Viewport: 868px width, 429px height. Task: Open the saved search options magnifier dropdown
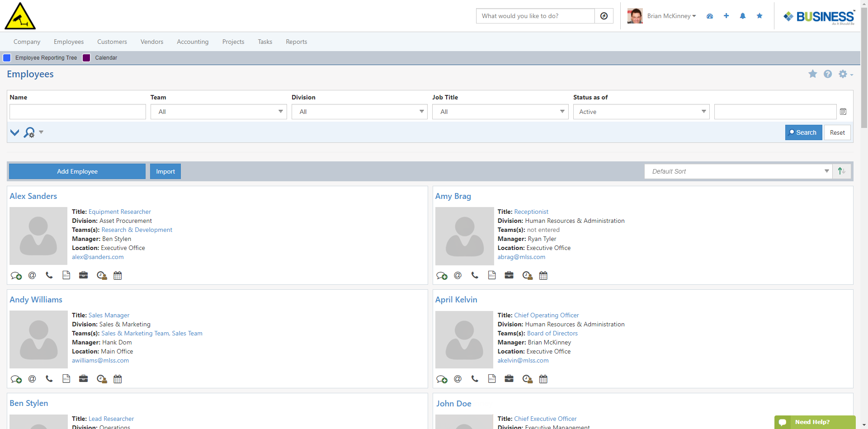click(33, 132)
